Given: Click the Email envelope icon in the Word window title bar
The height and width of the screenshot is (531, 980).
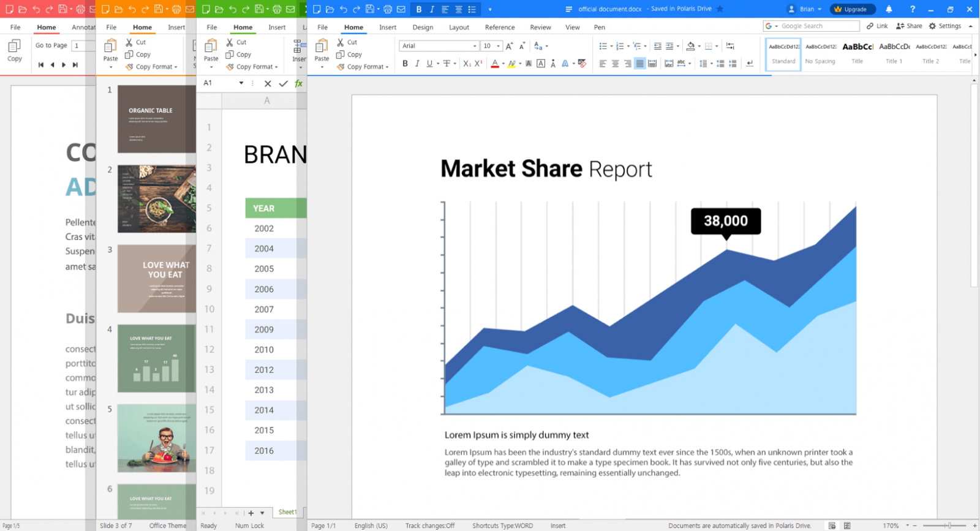Looking at the screenshot, I should pyautogui.click(x=401, y=9).
